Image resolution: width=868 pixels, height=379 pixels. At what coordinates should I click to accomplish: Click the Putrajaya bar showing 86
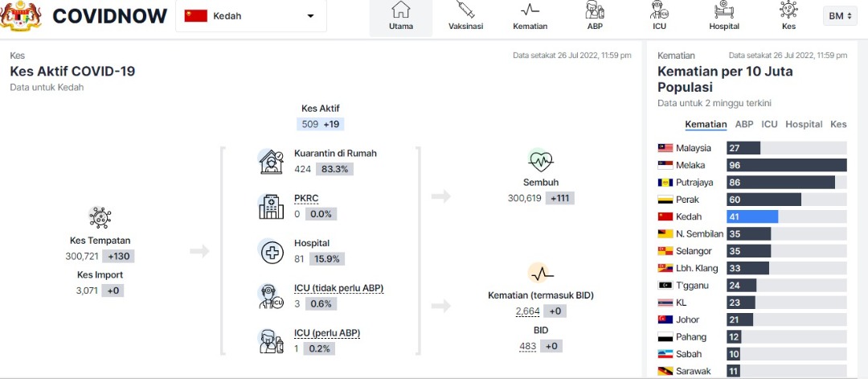pos(780,183)
